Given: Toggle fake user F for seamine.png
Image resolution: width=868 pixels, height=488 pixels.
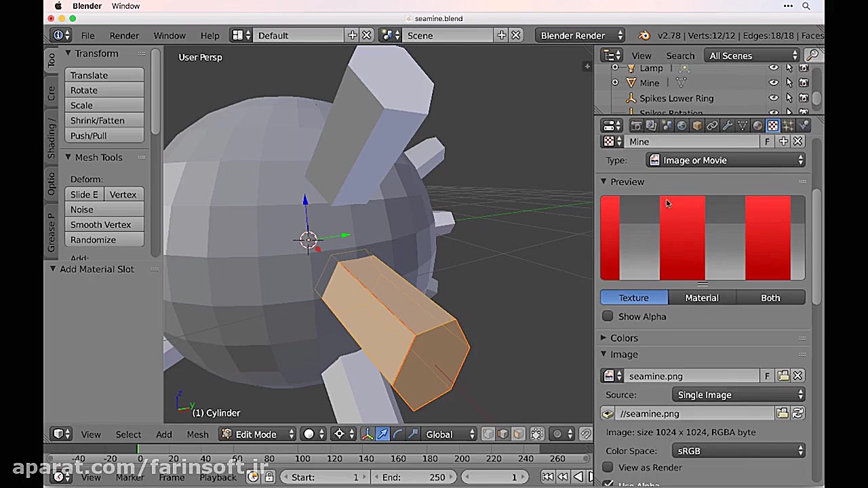Looking at the screenshot, I should coord(767,375).
